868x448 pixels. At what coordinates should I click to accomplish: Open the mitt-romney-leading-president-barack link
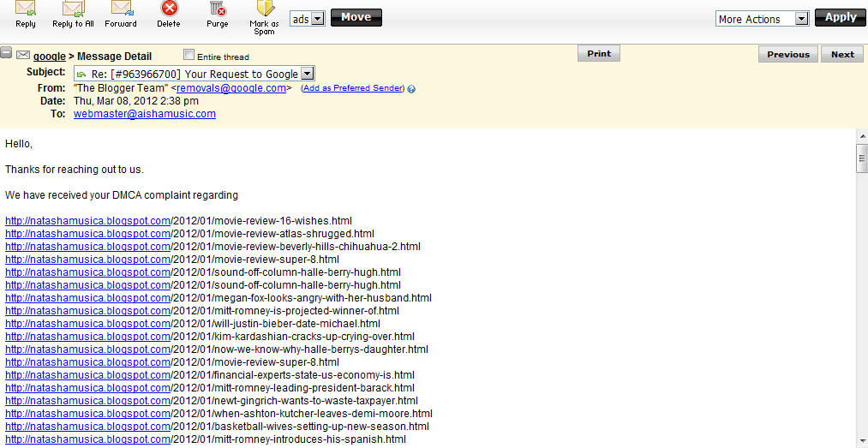click(x=88, y=388)
